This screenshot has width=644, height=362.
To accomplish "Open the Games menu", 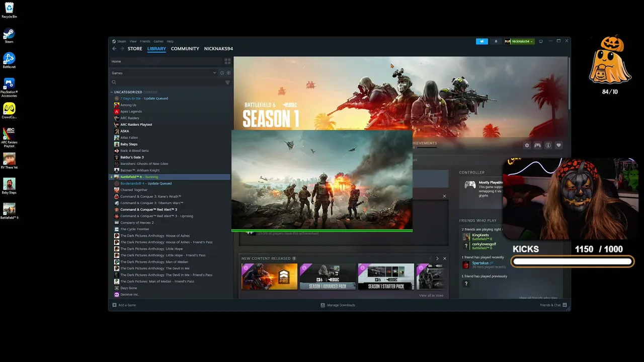I will (x=158, y=41).
